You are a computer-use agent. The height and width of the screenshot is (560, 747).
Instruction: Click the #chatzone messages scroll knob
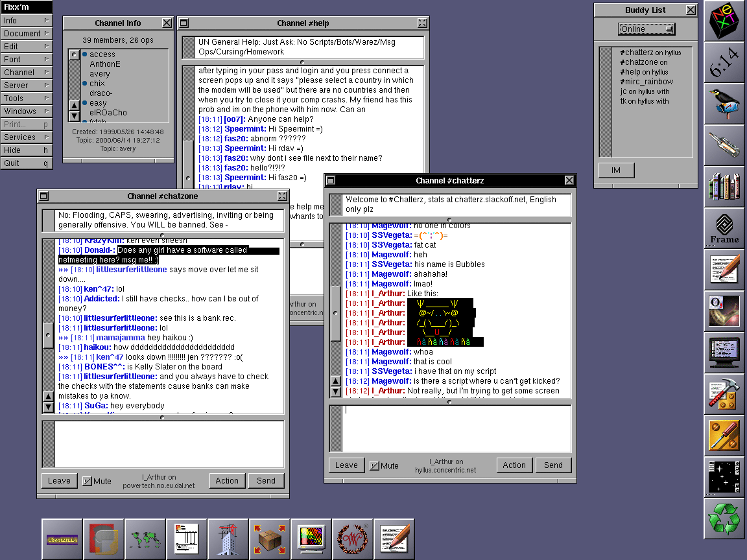click(48, 334)
